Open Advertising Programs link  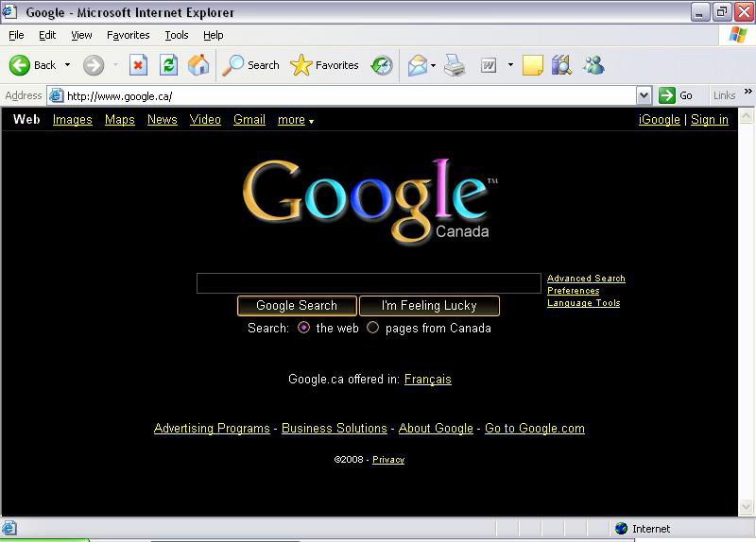click(x=212, y=429)
